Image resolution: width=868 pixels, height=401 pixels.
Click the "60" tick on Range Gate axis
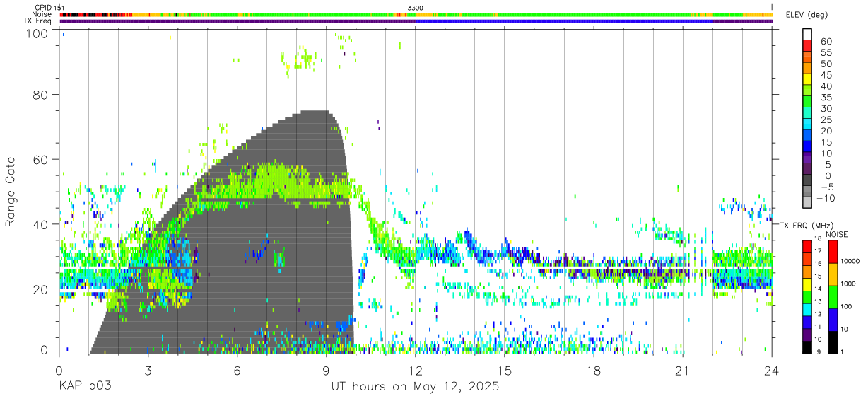(x=40, y=159)
